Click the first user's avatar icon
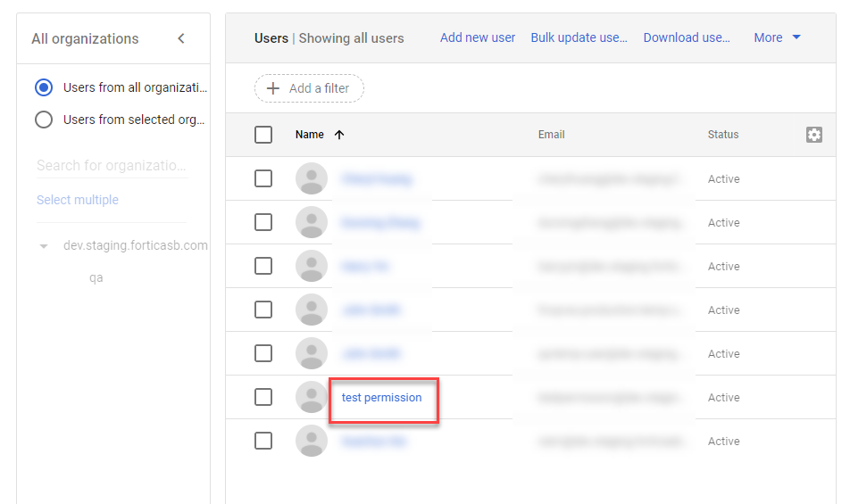 coord(312,178)
